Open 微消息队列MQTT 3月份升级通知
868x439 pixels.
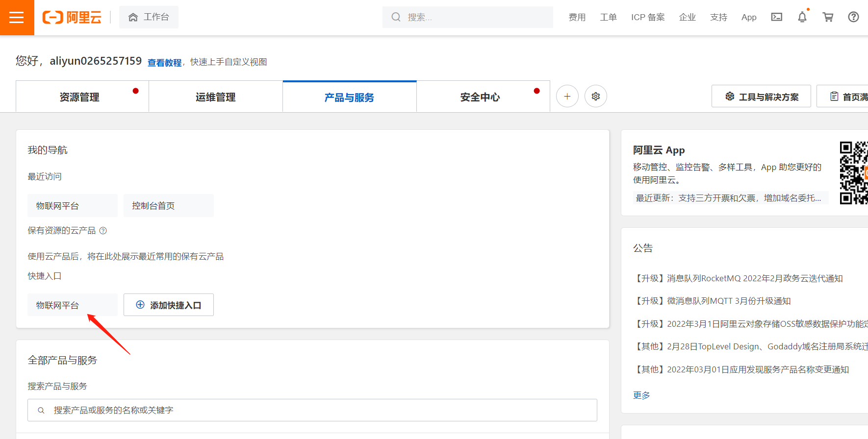[x=712, y=301]
